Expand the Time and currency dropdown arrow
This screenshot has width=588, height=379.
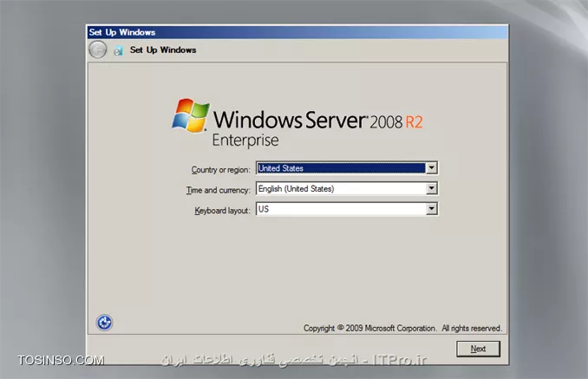pyautogui.click(x=431, y=188)
